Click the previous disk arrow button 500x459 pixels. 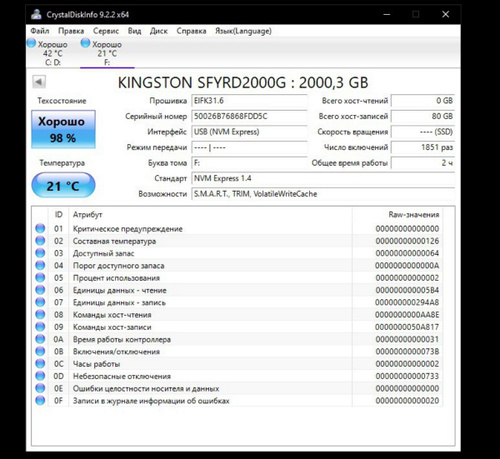39,82
